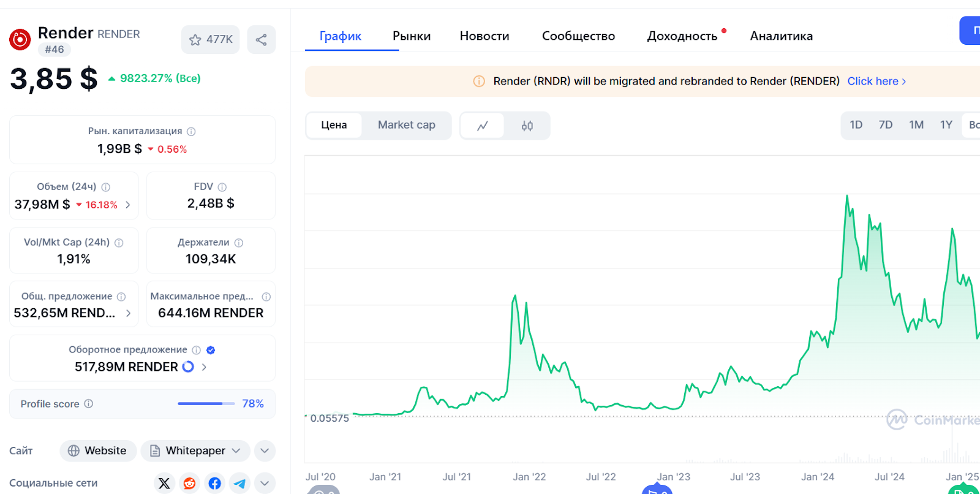This screenshot has width=980, height=494.
Task: Open the Website button
Action: pos(98,450)
